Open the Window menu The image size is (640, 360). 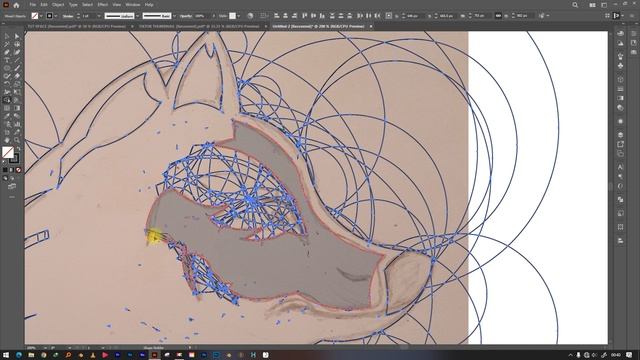(x=133, y=5)
